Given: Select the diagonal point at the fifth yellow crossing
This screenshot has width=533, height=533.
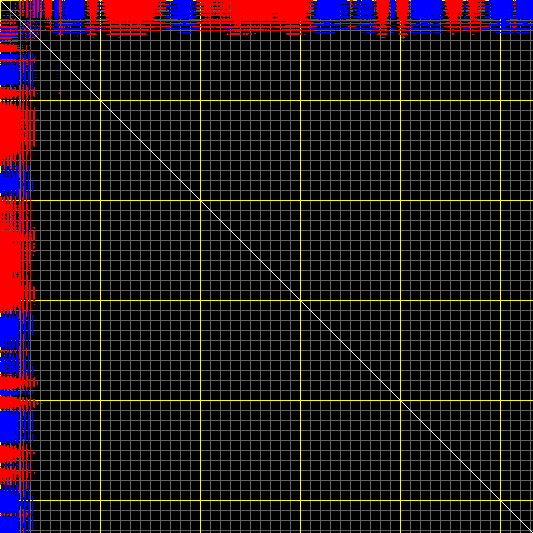Looking at the screenshot, I should point(500,500).
